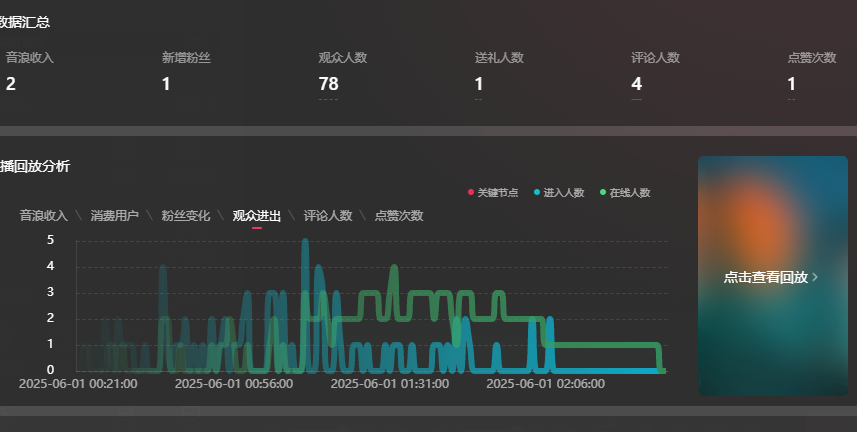Toggle the 在线人数 legend series

point(625,192)
